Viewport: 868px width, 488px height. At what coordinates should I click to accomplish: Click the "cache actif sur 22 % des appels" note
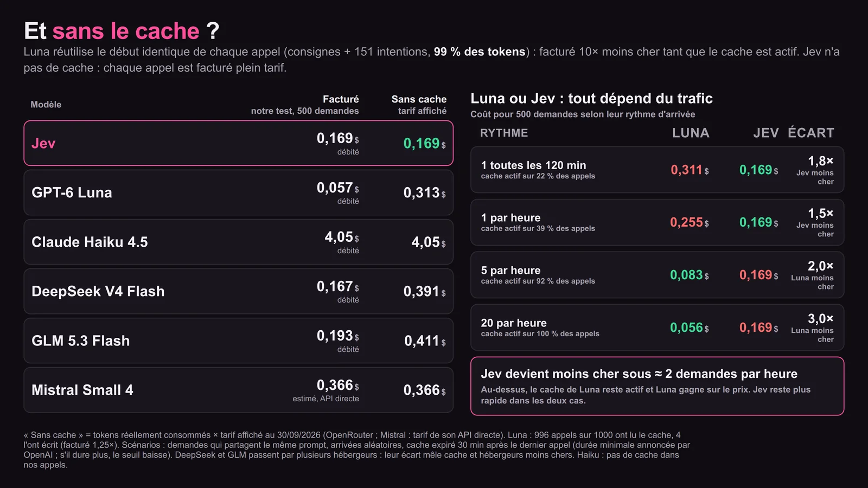538,176
